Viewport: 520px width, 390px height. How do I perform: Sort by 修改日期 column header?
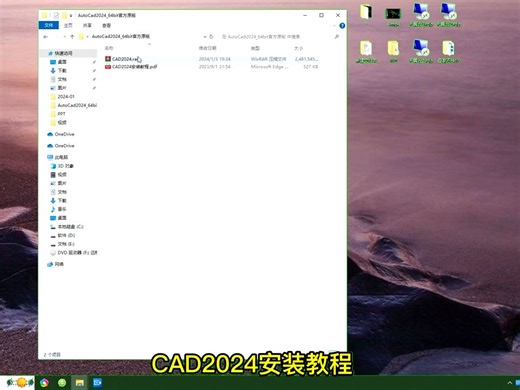208,48
